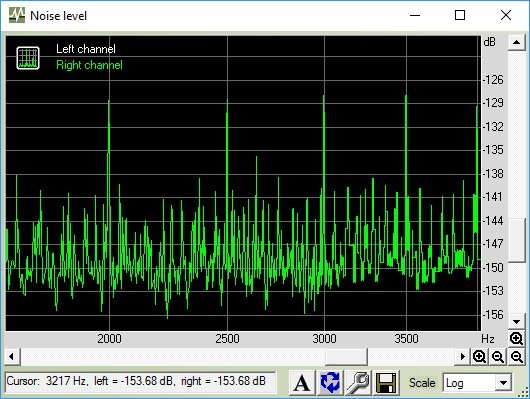Open graph settings with the wrench icon
Image resolution: width=530 pixels, height=399 pixels.
click(358, 383)
